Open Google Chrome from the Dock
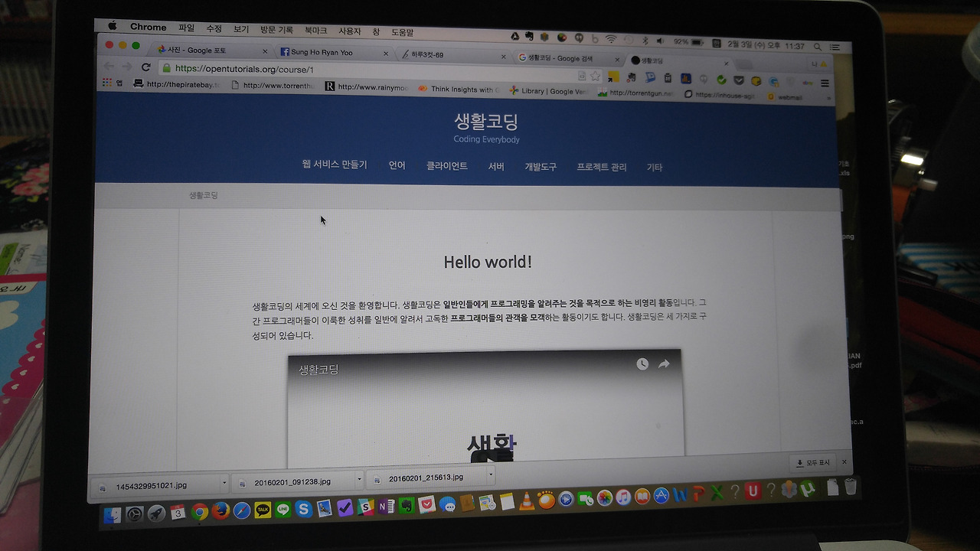The height and width of the screenshot is (551, 980). click(x=200, y=513)
